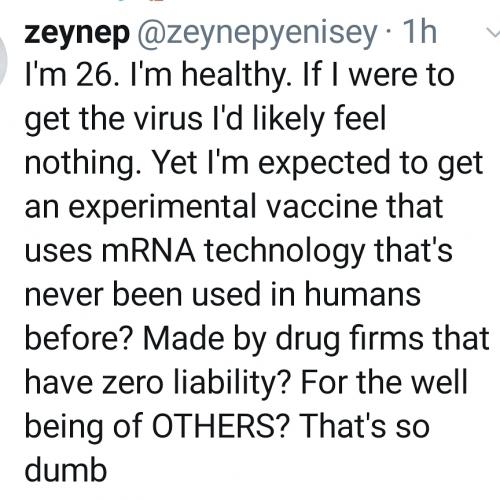The width and height of the screenshot is (500, 500).
Task: Click the word "liability?" in the tweet
Action: click(x=231, y=384)
